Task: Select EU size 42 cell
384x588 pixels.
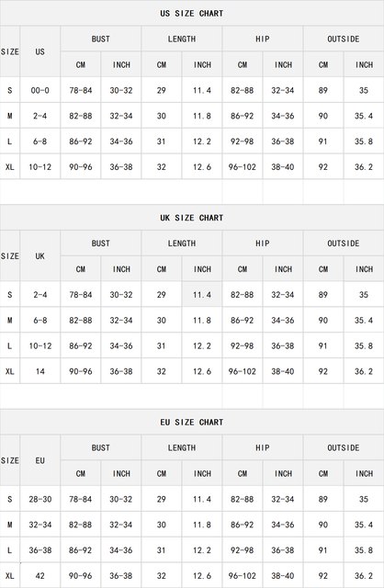Action: pyautogui.click(x=40, y=575)
